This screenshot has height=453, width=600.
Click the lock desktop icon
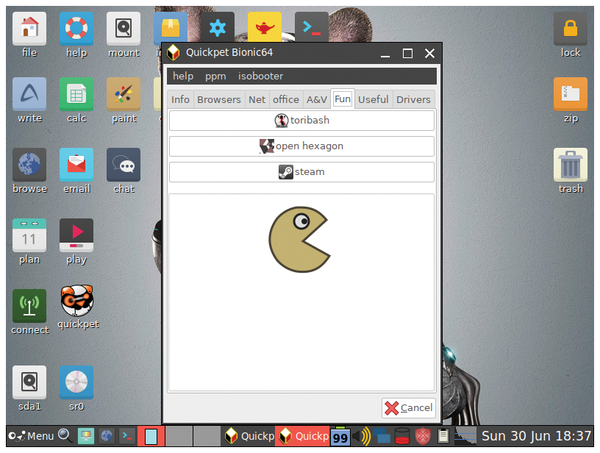coord(570,29)
